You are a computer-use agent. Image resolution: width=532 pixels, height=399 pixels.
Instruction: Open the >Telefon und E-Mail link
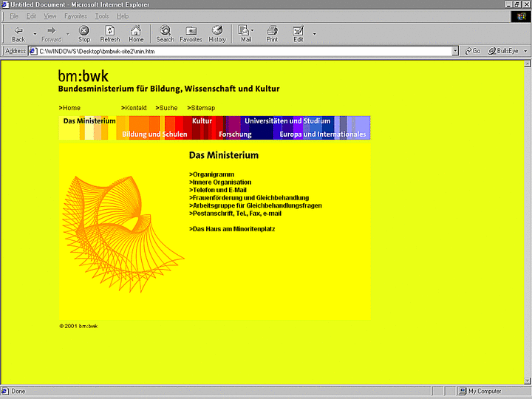(218, 190)
